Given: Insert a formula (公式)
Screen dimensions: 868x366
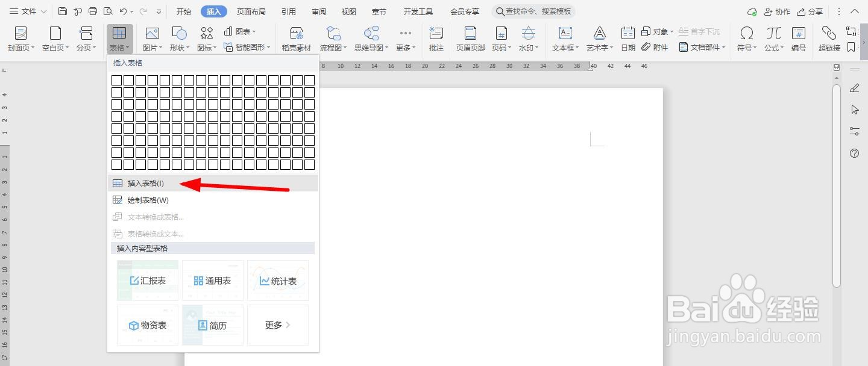Looking at the screenshot, I should 774,39.
